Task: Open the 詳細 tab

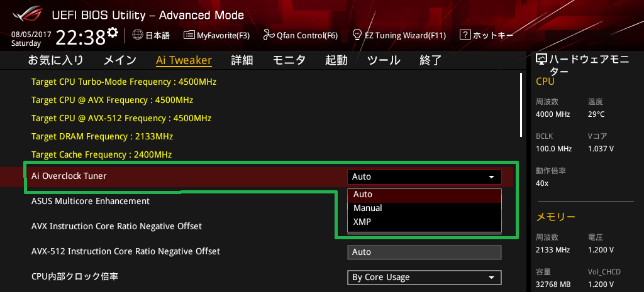Action: [x=242, y=60]
